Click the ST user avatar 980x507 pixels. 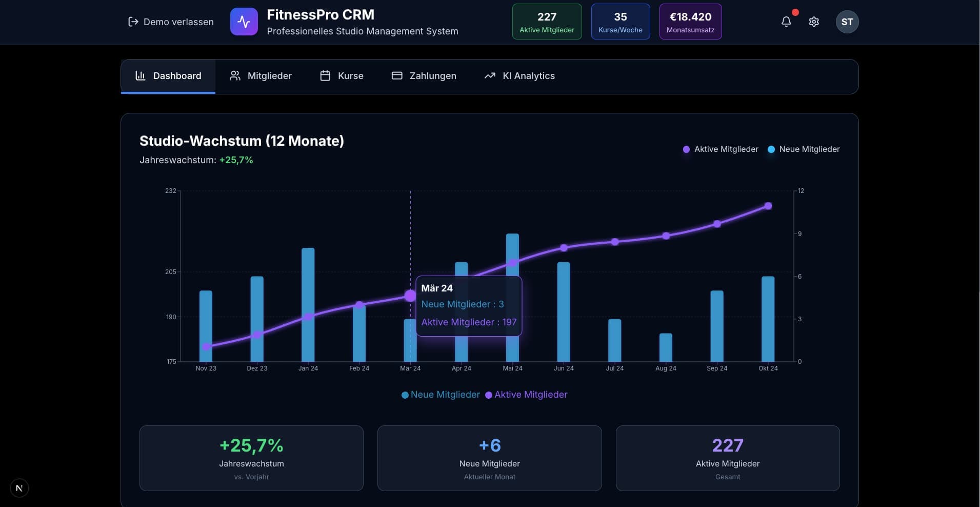pos(847,22)
